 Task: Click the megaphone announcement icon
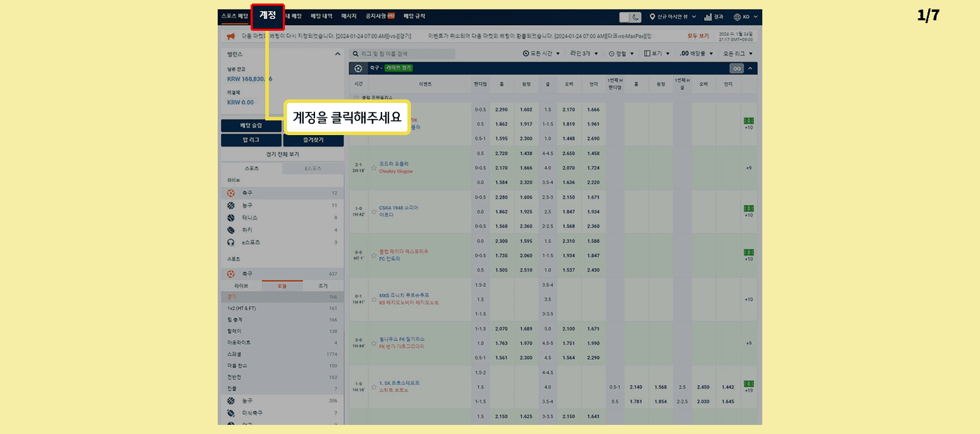[x=230, y=36]
